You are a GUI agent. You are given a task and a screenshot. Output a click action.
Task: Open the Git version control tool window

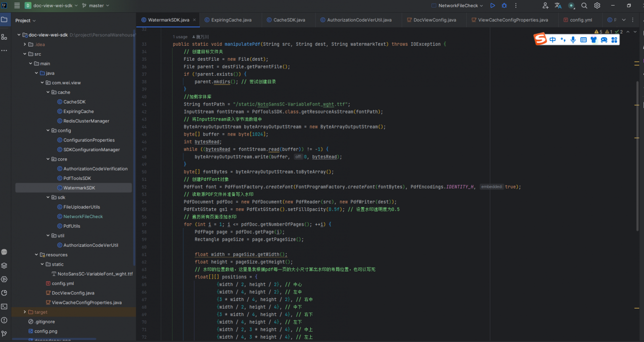coord(4,334)
